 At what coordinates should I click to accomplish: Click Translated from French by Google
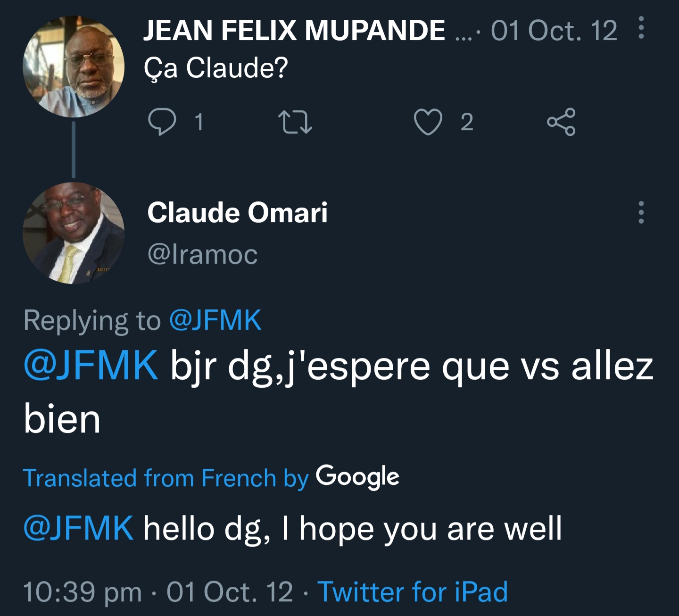[211, 478]
